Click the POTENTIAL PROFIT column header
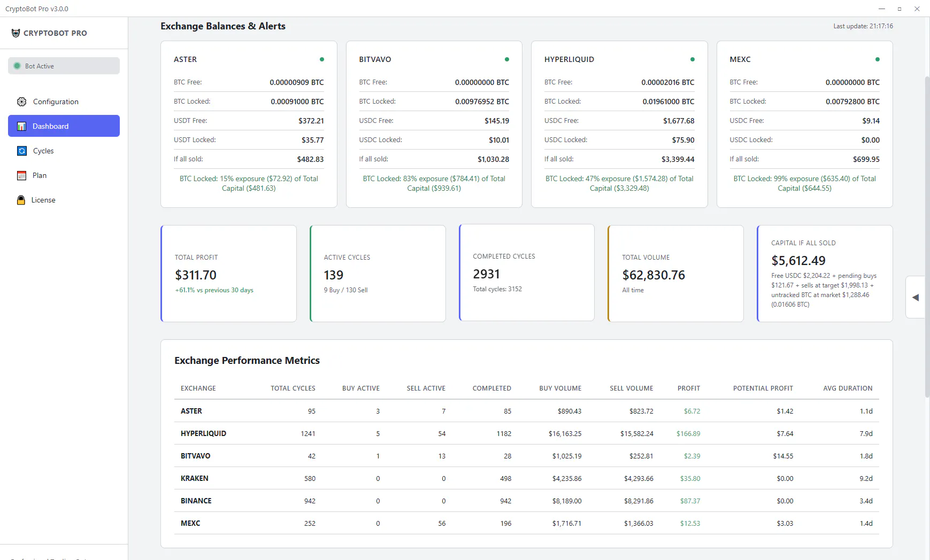 click(763, 388)
